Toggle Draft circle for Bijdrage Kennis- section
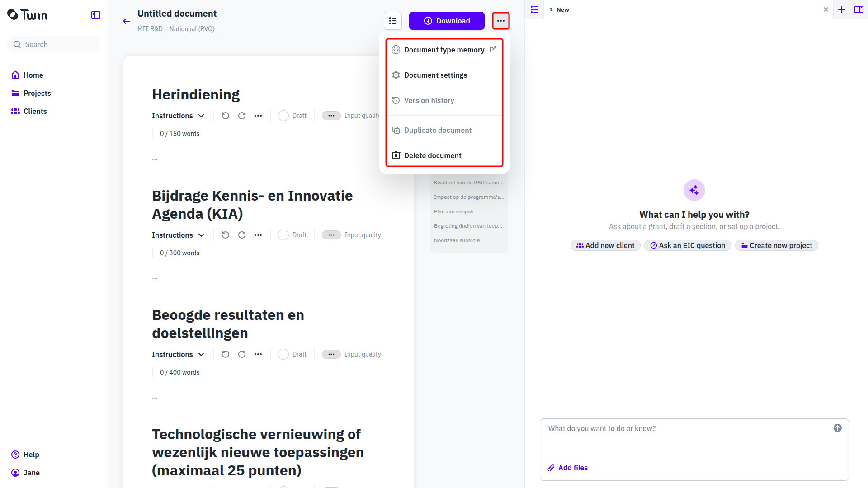The width and height of the screenshot is (868, 488). click(x=283, y=235)
